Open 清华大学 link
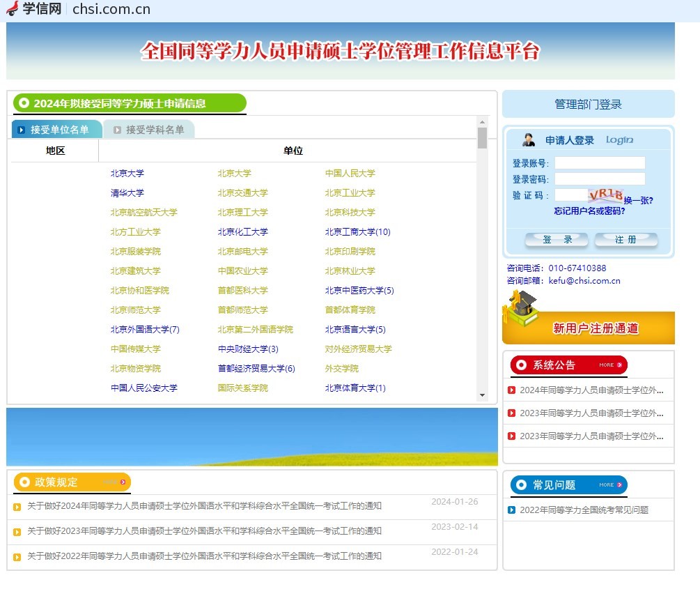This screenshot has height=596, width=700. coord(127,192)
